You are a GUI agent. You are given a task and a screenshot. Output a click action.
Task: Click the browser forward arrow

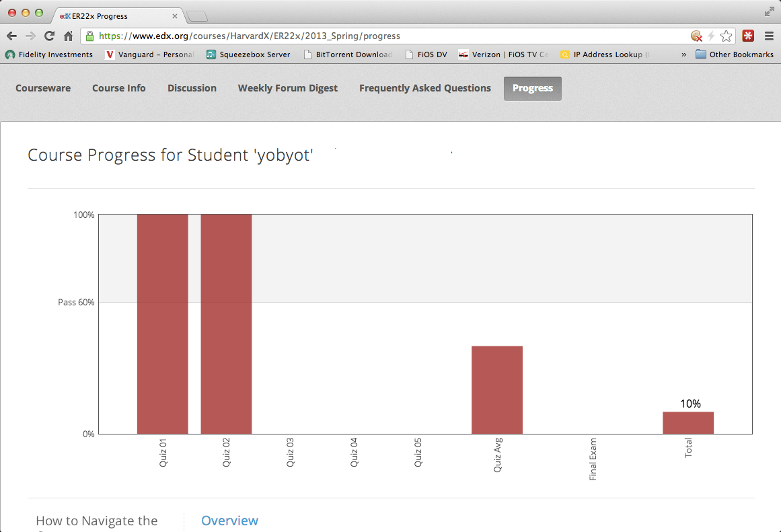tap(30, 36)
